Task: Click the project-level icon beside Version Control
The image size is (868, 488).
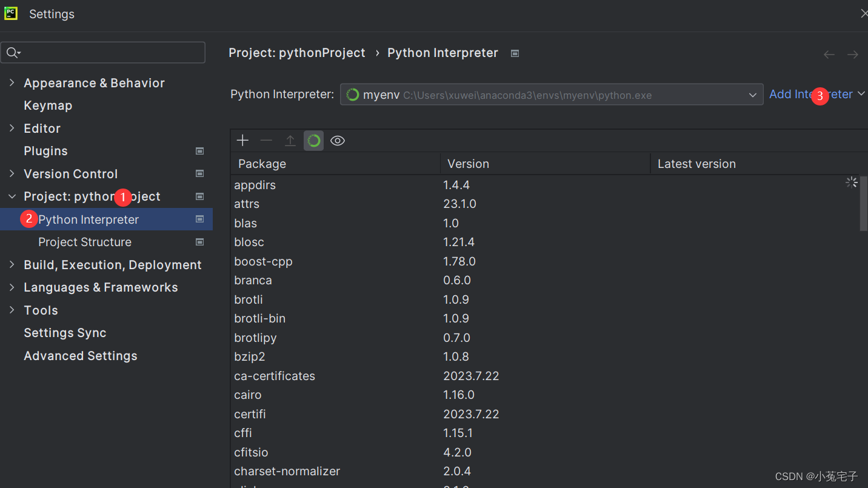Action: pos(200,173)
